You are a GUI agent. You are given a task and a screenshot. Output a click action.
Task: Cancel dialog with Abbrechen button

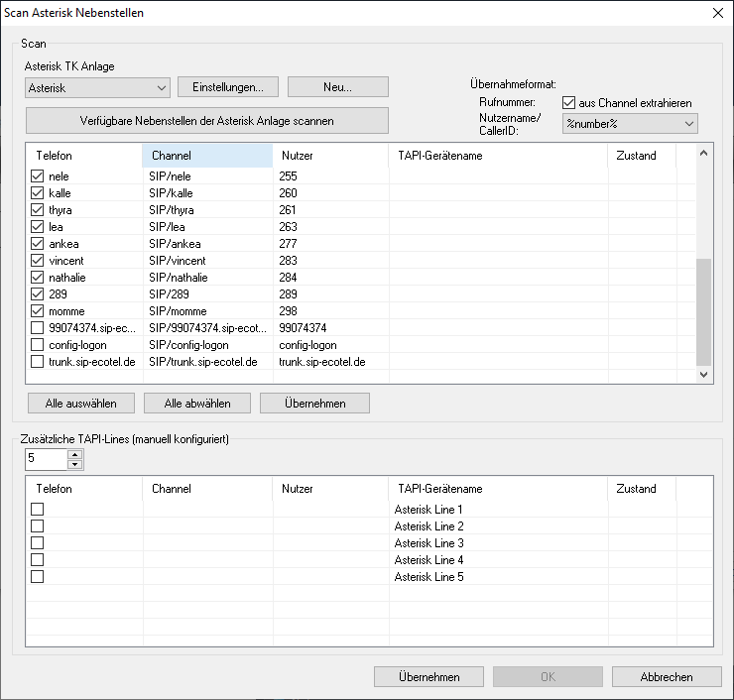[x=666, y=677]
